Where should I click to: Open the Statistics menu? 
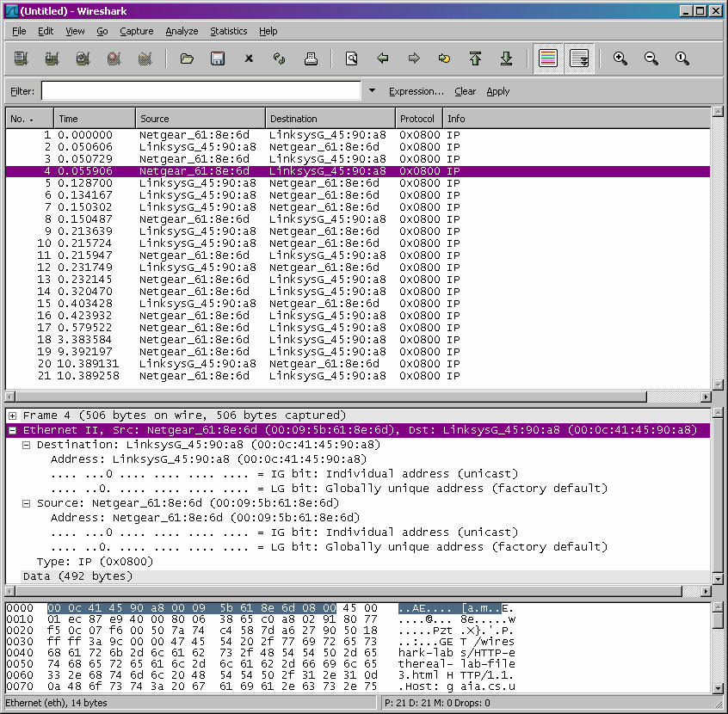[228, 31]
